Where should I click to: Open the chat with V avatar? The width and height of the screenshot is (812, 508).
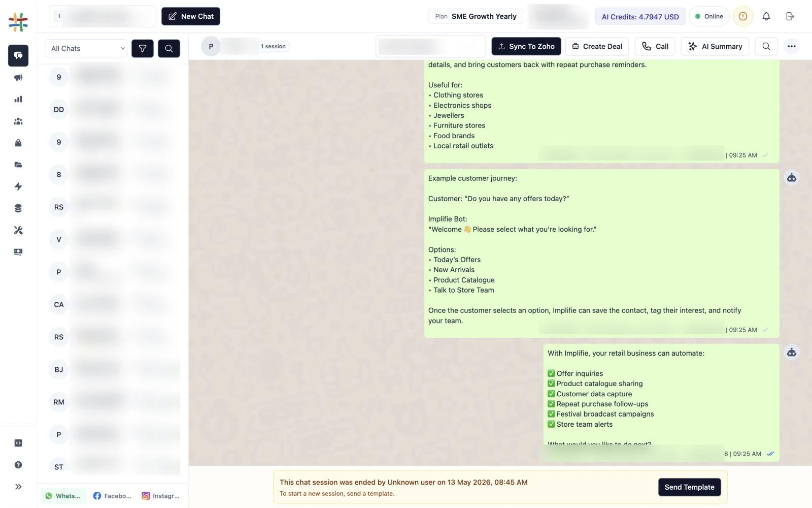coord(113,239)
